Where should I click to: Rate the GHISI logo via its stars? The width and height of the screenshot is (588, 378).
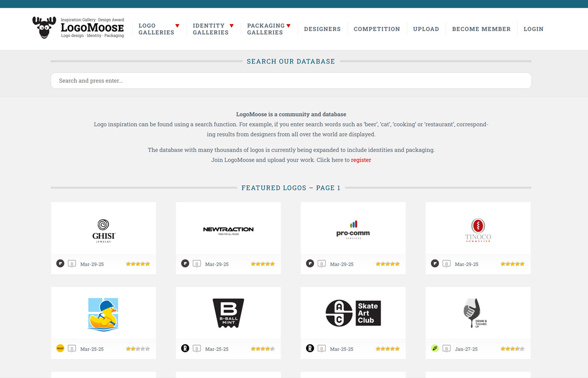pyautogui.click(x=138, y=264)
